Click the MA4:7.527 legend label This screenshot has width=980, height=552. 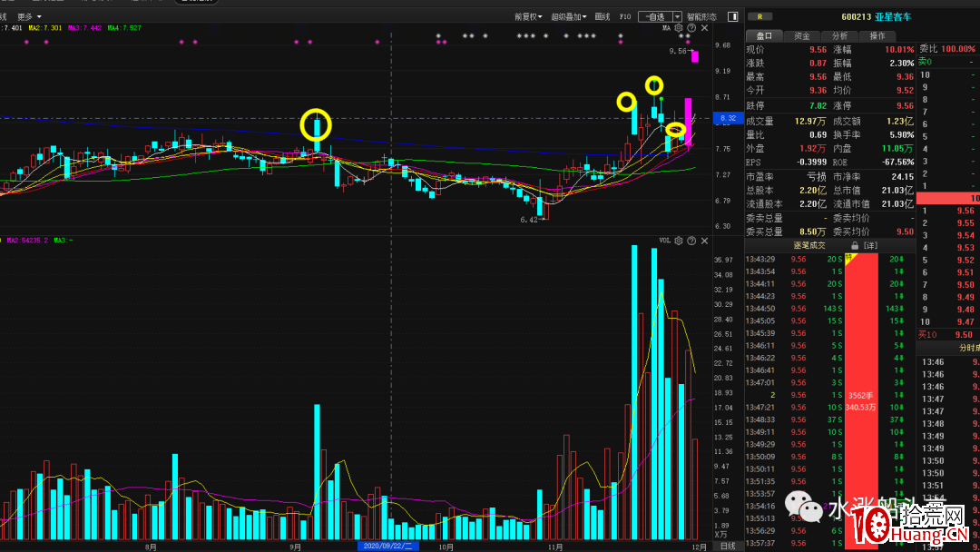(x=124, y=28)
